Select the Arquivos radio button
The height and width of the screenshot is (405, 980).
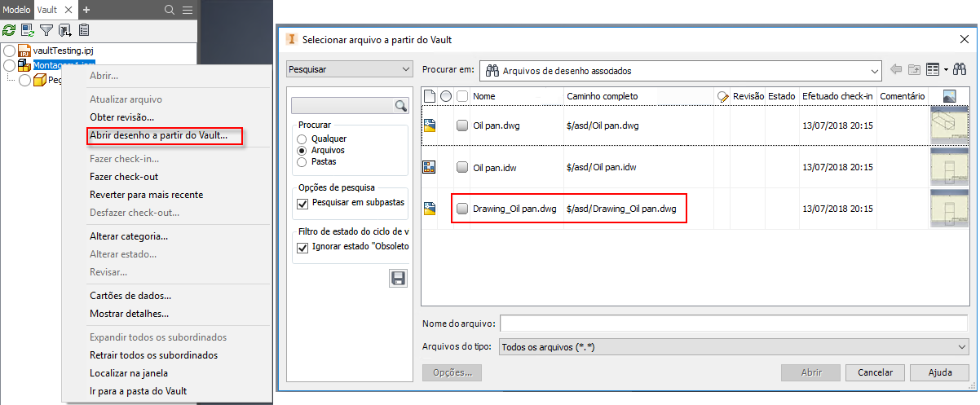pos(303,151)
